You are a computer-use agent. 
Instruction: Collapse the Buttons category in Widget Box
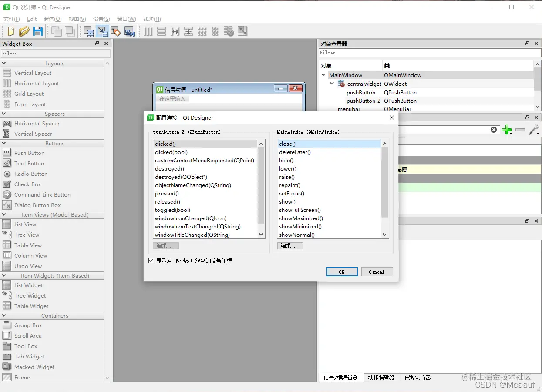point(4,144)
